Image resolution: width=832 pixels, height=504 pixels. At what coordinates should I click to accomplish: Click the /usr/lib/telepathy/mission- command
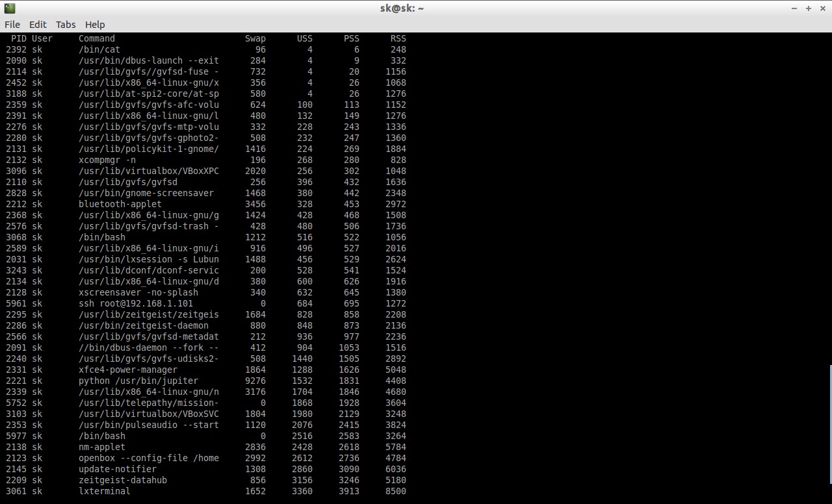(149, 403)
